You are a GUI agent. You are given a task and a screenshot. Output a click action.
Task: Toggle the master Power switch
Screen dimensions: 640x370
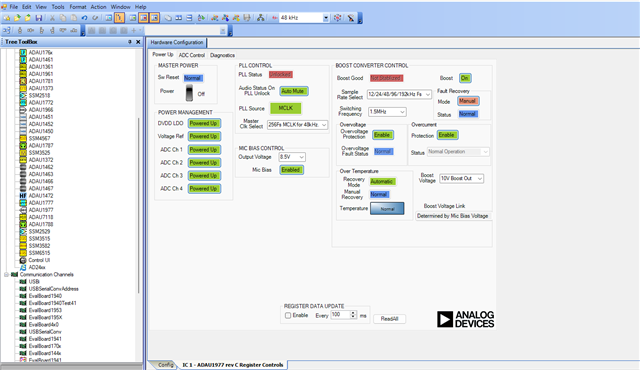click(189, 93)
